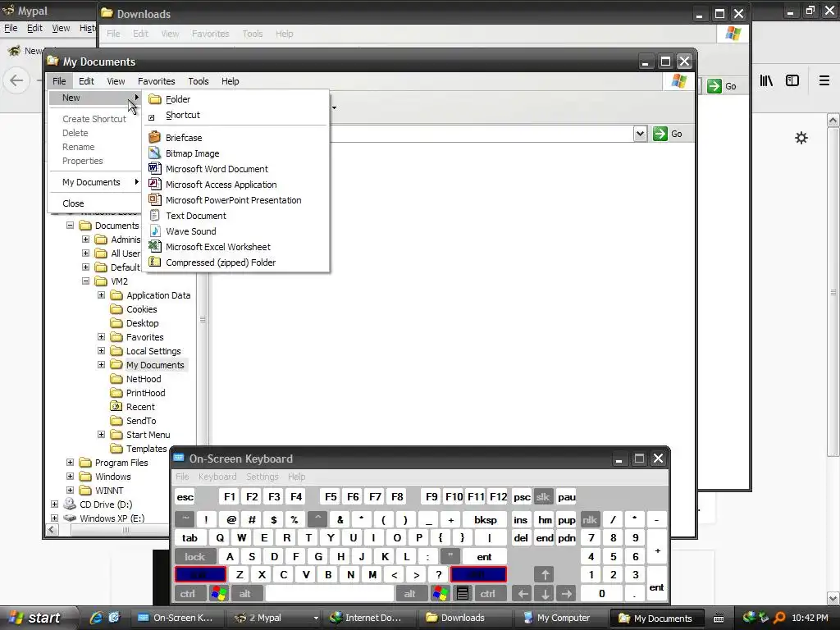This screenshot has width=840, height=630.
Task: Click the left arrow key on the keyboard
Action: point(523,594)
